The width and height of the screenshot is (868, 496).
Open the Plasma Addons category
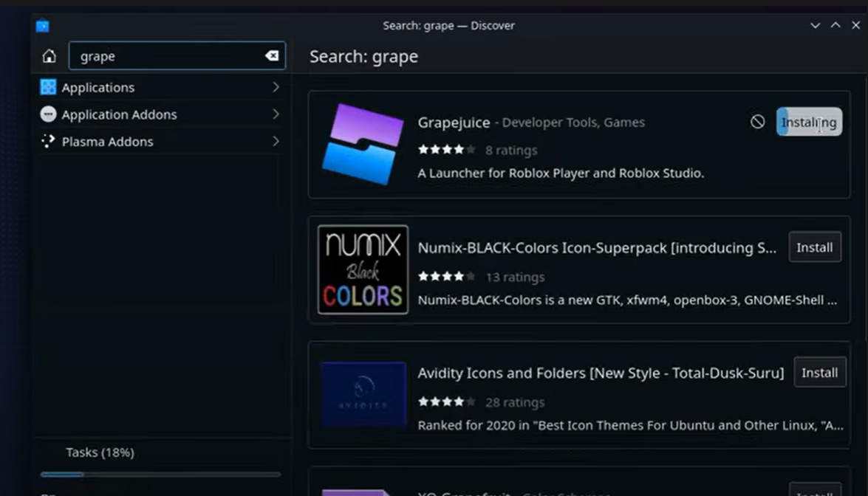click(x=160, y=142)
